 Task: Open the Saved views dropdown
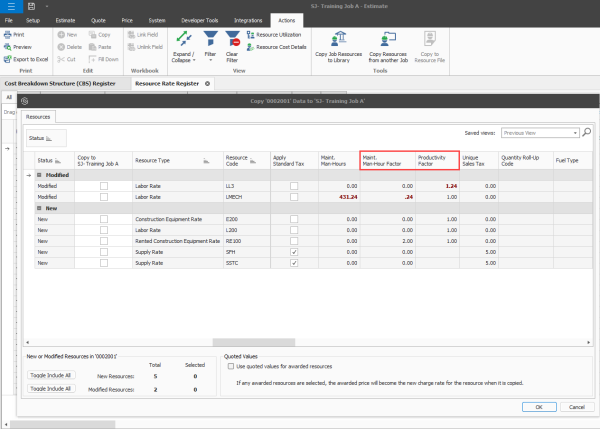pos(574,132)
